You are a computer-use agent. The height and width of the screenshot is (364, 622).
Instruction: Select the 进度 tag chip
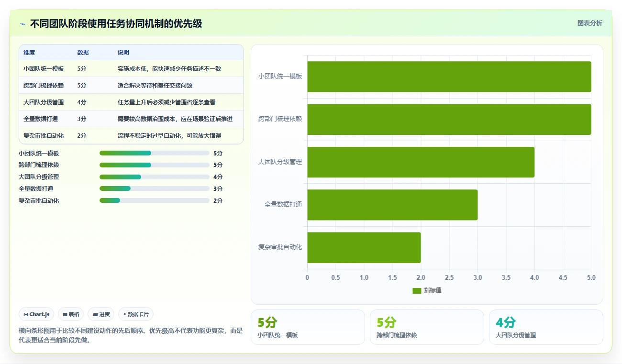101,314
